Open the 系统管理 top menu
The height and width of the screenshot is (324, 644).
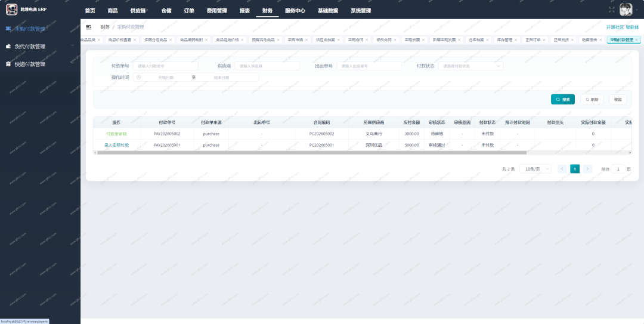click(x=361, y=11)
